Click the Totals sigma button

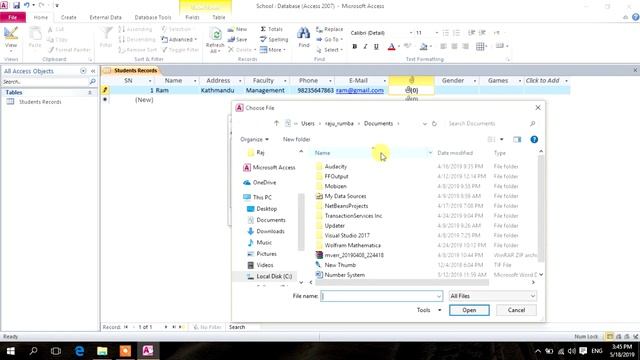pos(271,29)
